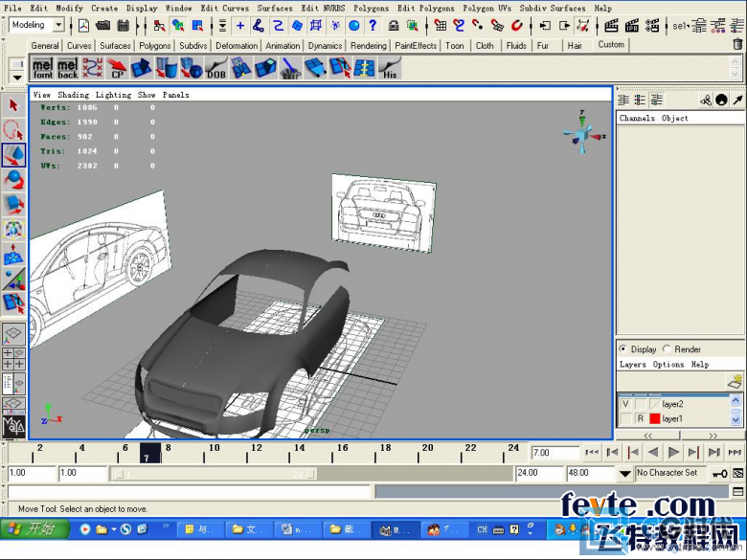Open the File menu
The height and width of the screenshot is (560, 747).
point(12,8)
